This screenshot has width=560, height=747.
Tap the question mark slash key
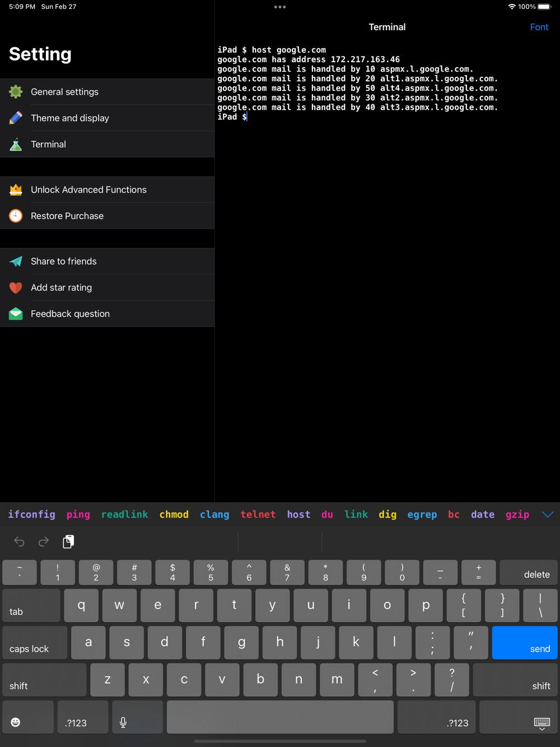452,680
